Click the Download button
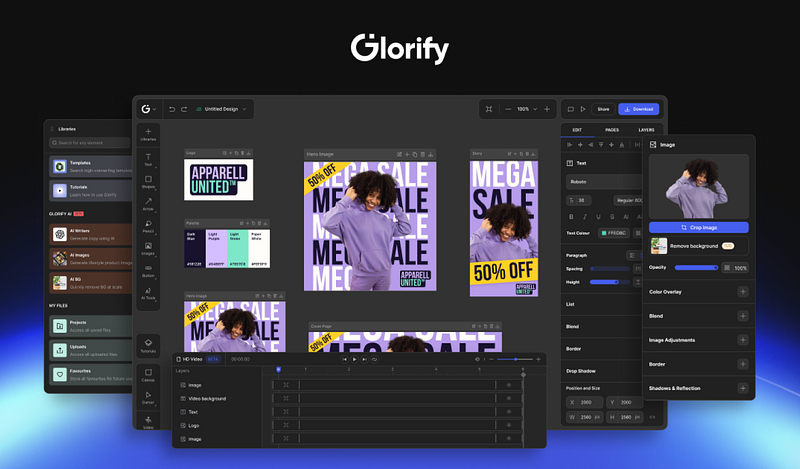 [x=639, y=109]
